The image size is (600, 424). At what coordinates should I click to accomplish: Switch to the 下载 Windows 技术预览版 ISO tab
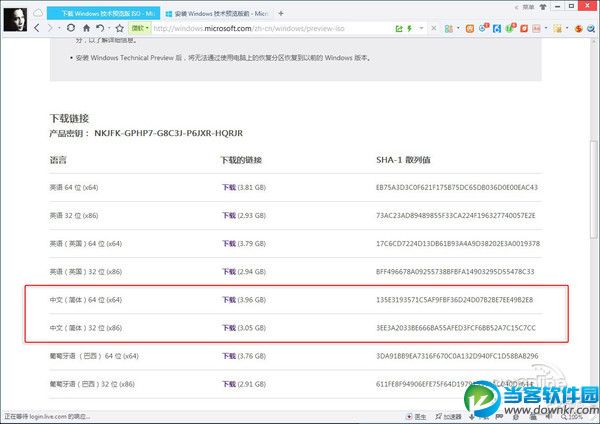point(103,13)
